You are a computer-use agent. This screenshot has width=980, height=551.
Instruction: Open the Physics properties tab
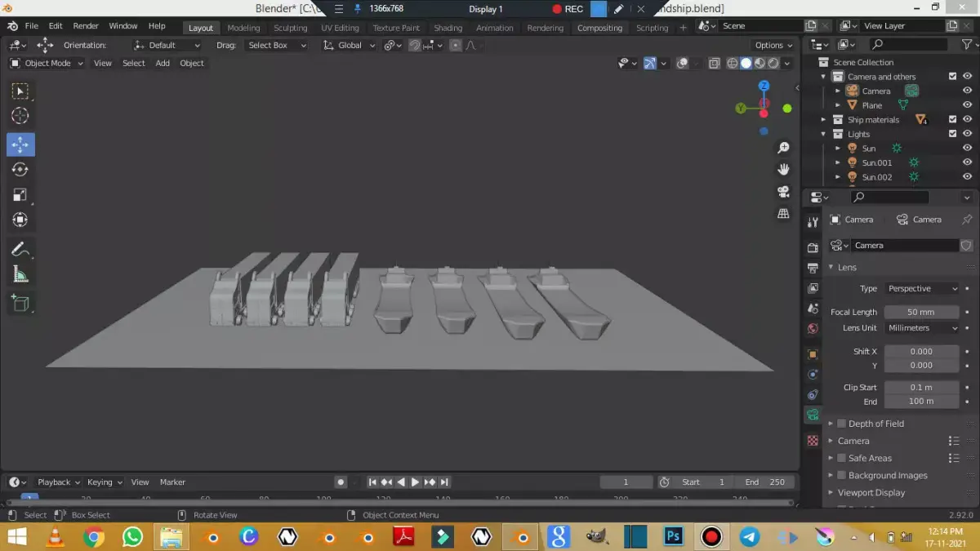click(x=813, y=375)
